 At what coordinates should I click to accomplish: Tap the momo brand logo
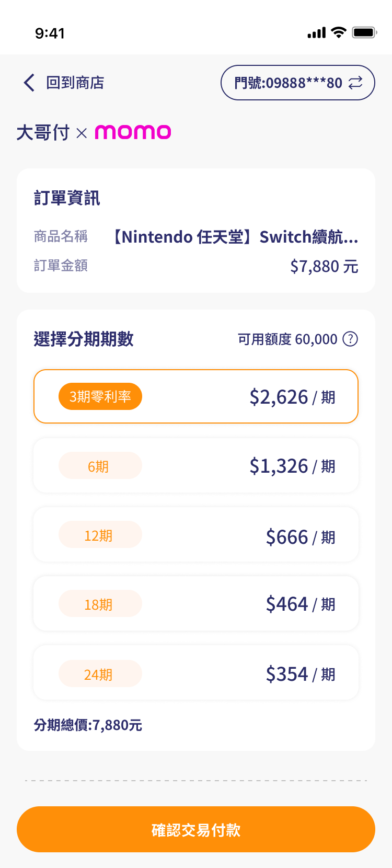pos(133,132)
